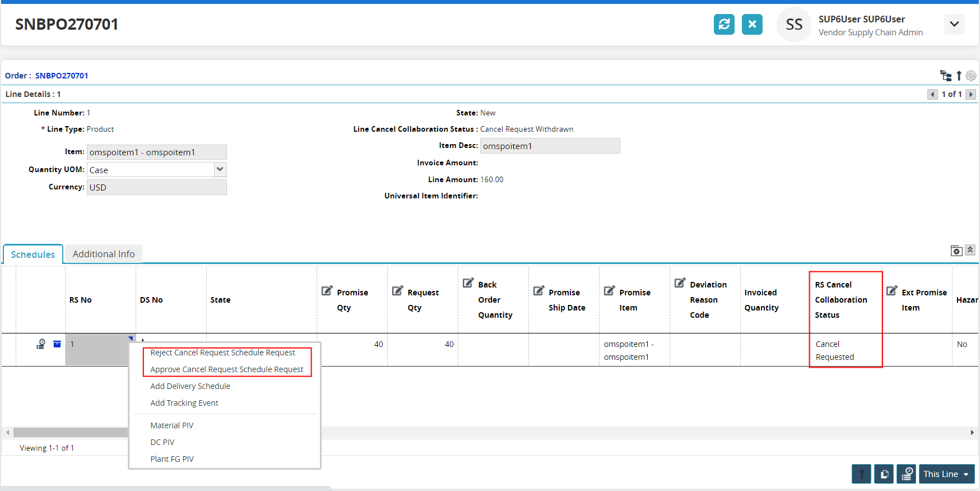This screenshot has width=980, height=491.
Task: Select Add Delivery Schedule from context menu
Action: [x=190, y=386]
